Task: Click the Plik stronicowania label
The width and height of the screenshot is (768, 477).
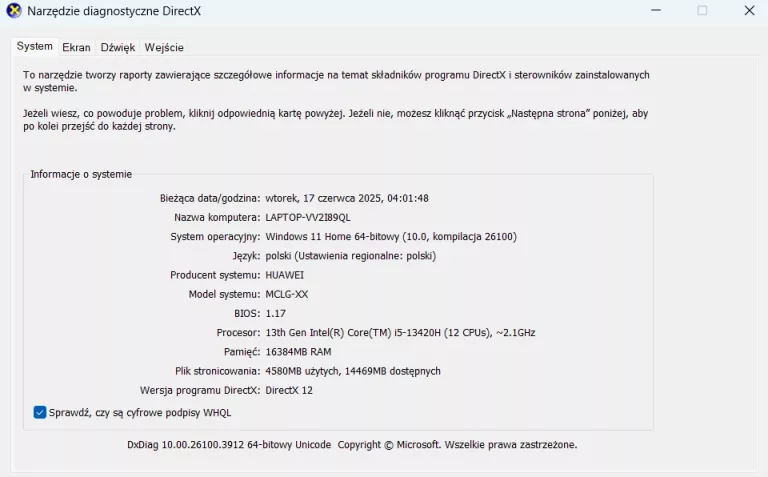Action: tap(217, 371)
